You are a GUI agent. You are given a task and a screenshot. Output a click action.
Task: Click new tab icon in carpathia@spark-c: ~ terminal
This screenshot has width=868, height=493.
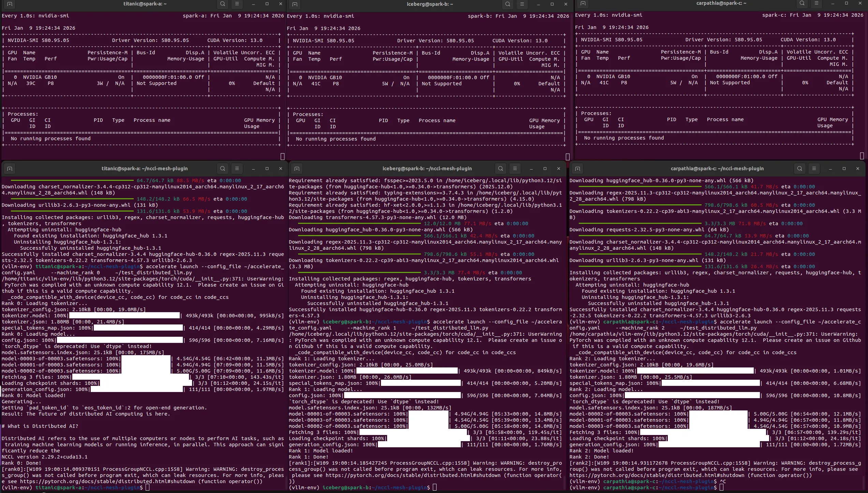[583, 3]
